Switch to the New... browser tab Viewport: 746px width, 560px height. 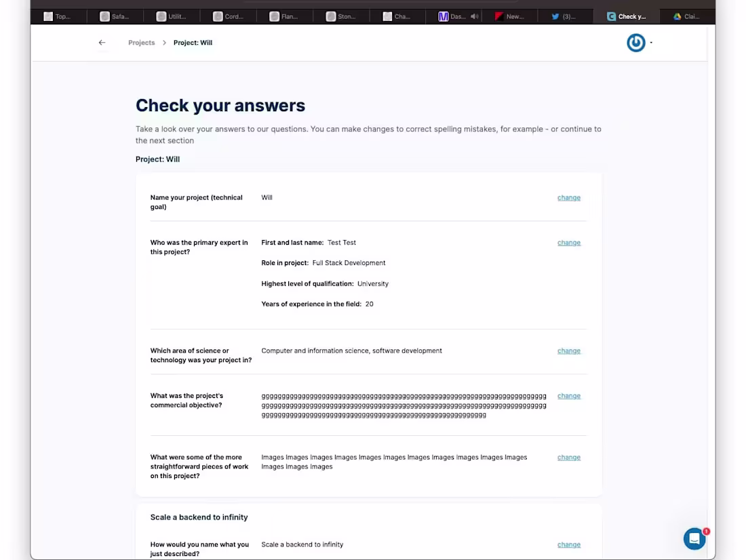(509, 16)
